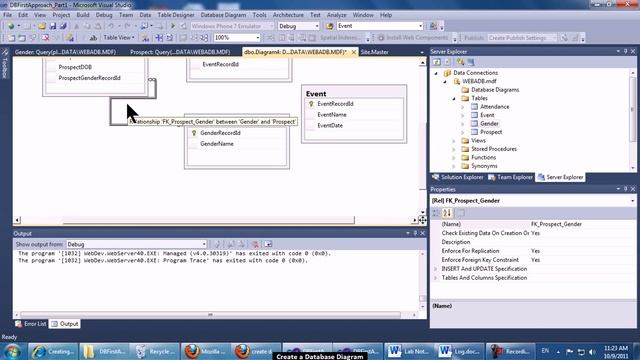Expand the Stored Procedures node

coord(454,149)
